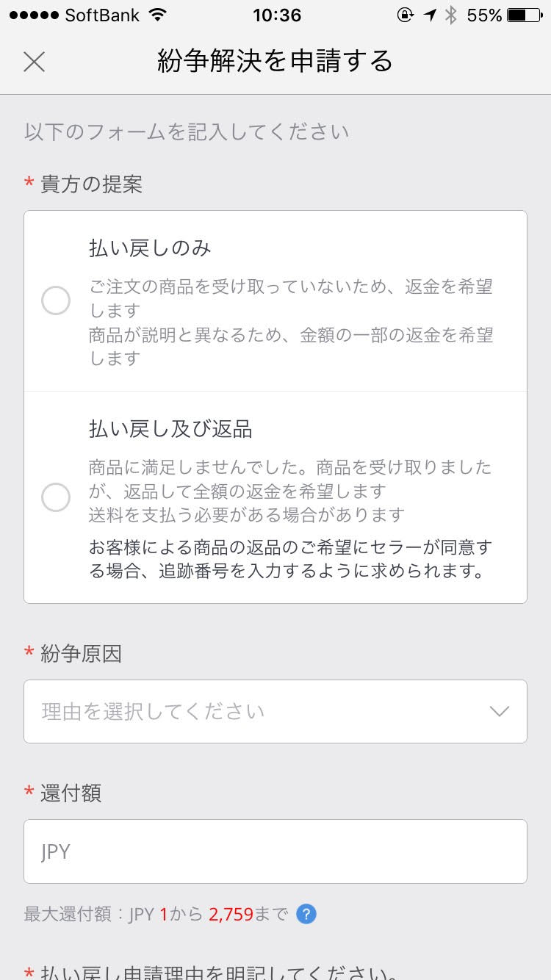Tap the 払い戻しのみ option title

(x=151, y=248)
